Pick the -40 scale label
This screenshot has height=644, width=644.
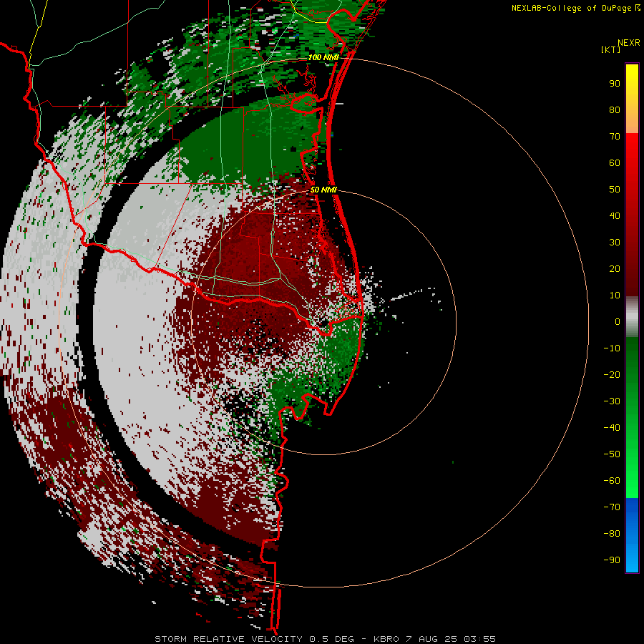[x=612, y=428]
